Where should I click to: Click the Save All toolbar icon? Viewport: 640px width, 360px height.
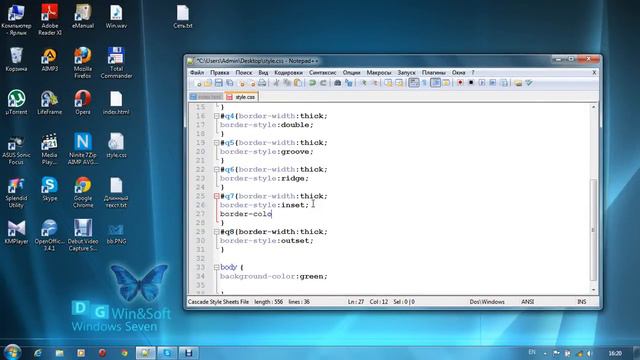[230, 83]
